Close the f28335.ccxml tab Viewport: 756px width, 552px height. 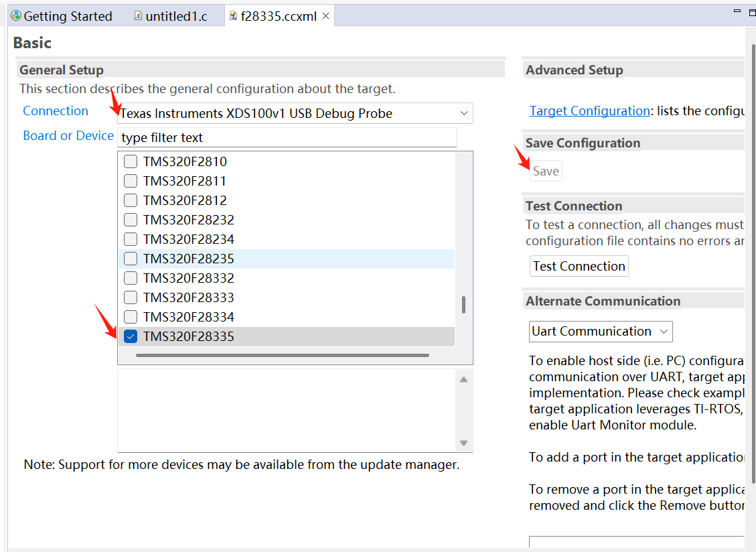tap(326, 16)
